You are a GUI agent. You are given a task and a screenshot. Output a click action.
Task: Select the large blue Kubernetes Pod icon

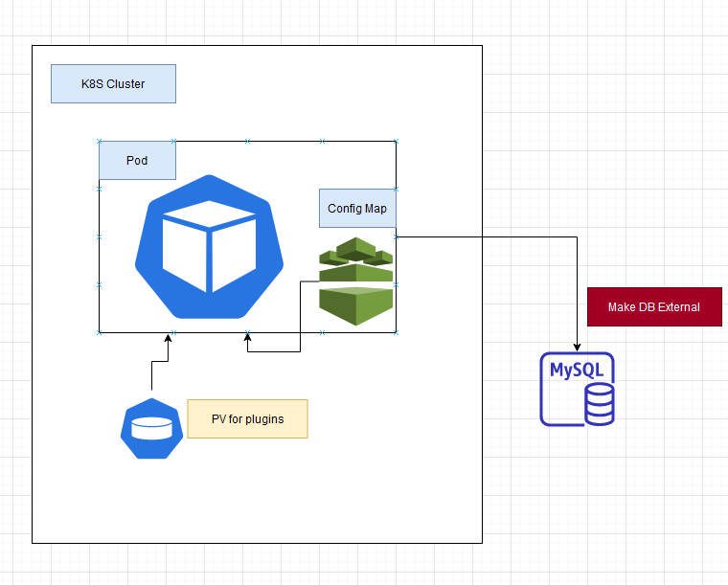[210, 247]
